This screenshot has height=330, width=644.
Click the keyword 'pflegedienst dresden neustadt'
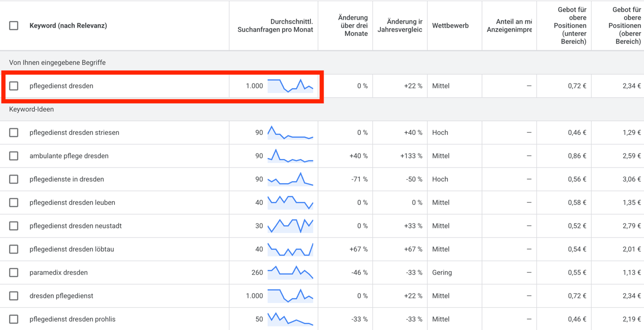(x=75, y=226)
